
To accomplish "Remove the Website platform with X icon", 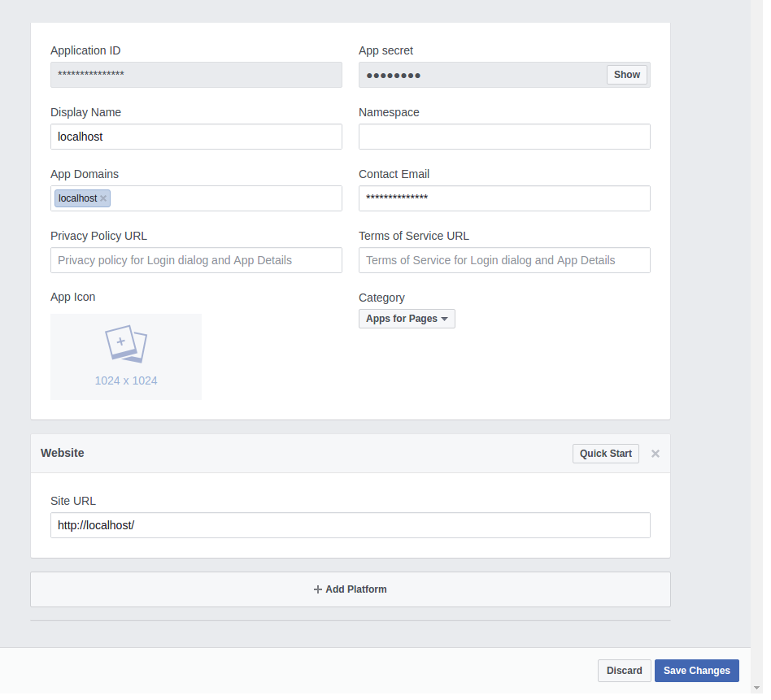I will pos(656,454).
